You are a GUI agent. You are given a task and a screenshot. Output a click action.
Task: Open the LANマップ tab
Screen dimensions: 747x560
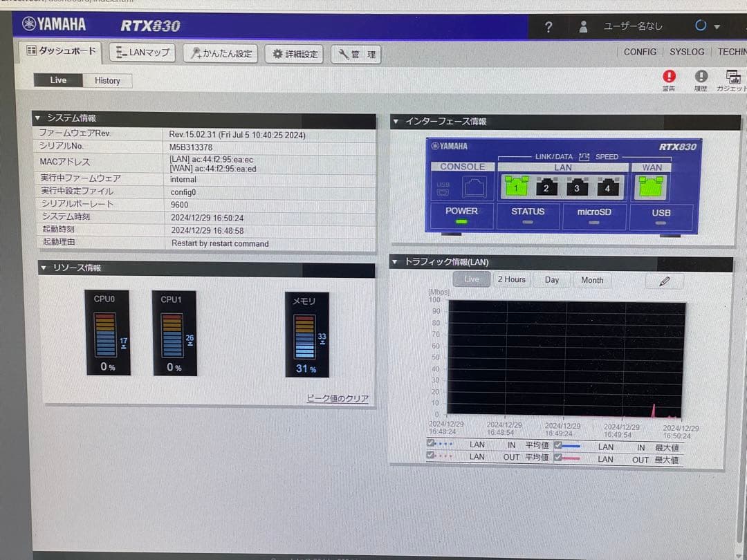(x=142, y=53)
